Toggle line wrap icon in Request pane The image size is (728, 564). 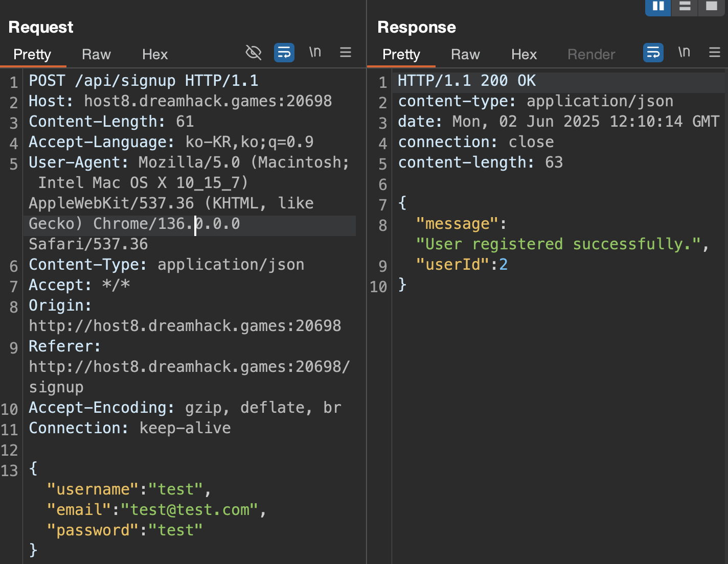tap(284, 52)
